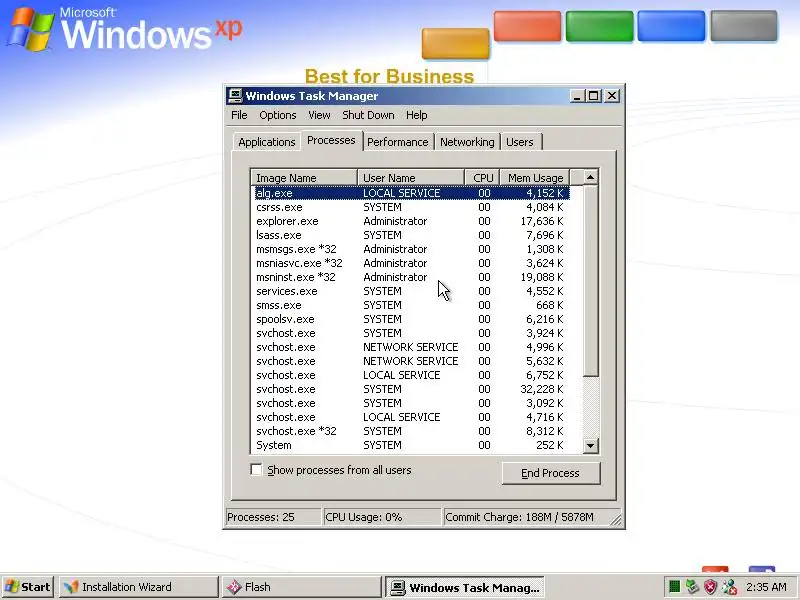Click the End Process button
800x600 pixels.
[551, 473]
